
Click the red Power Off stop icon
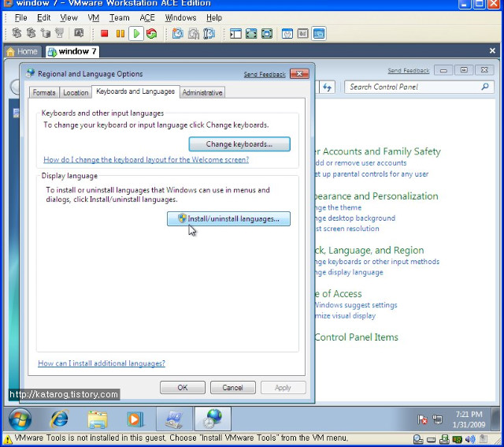tap(104, 33)
